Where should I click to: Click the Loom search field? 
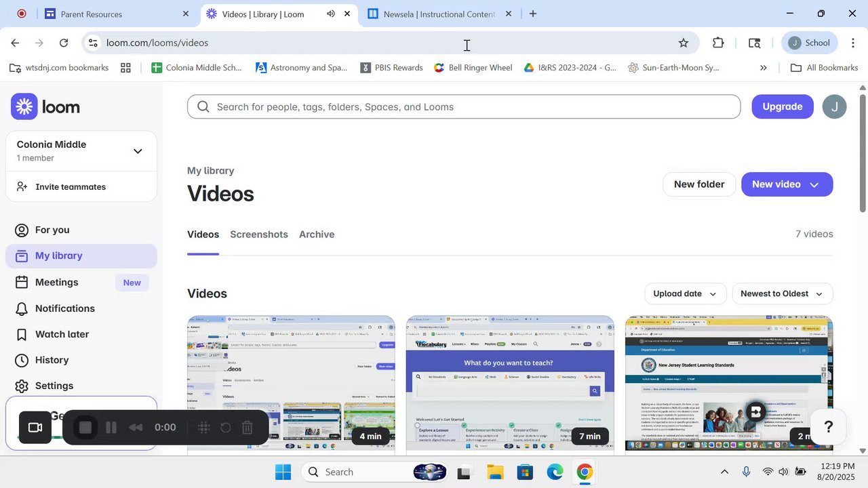(464, 106)
